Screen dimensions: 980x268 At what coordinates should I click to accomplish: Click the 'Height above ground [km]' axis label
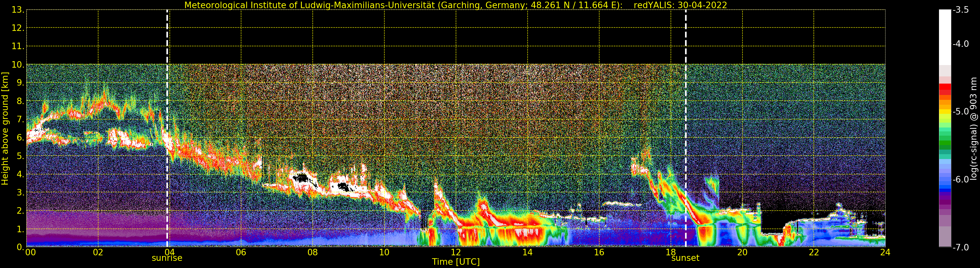[5, 128]
